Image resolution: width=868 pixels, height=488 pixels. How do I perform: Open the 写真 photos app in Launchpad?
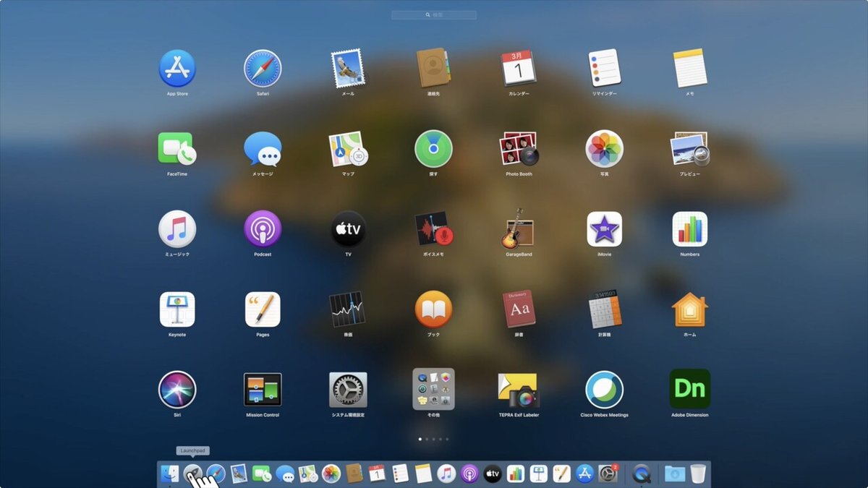click(x=604, y=149)
